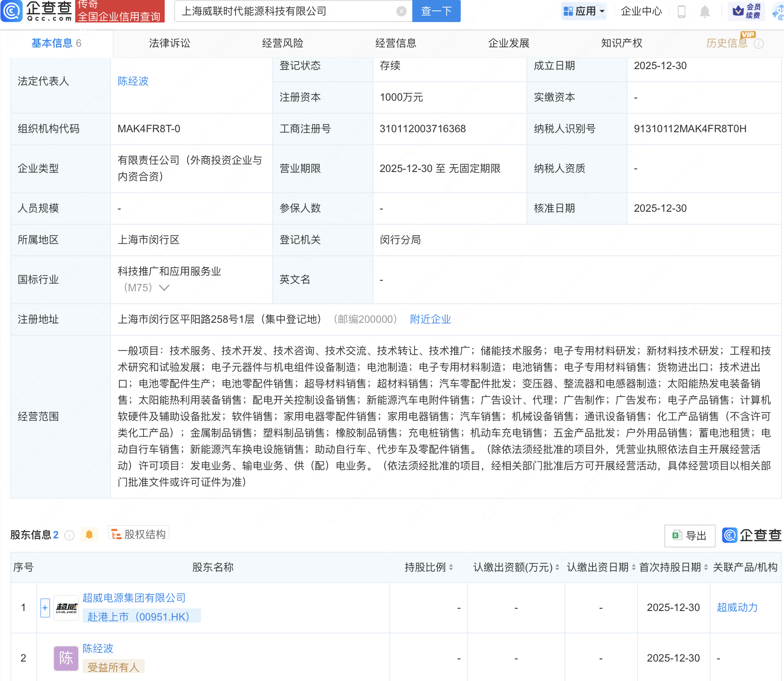784x681 pixels.
Task: Export the shareholder list to Excel
Action: [x=689, y=536]
